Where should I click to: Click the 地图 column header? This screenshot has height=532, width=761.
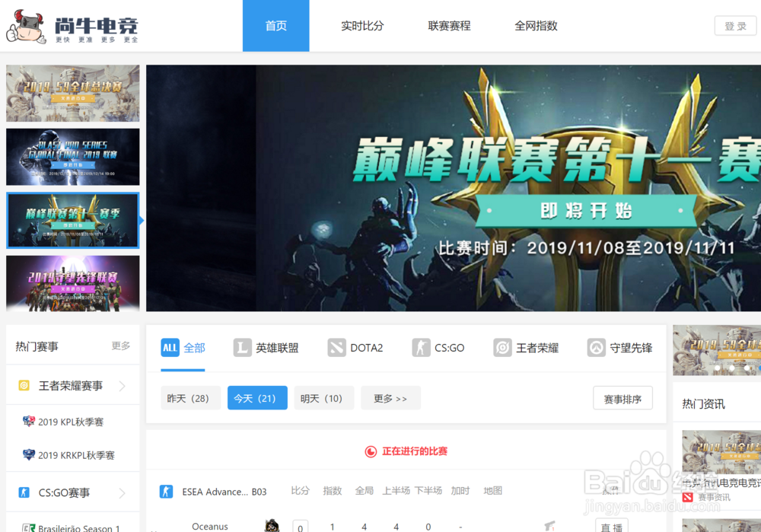(492, 491)
